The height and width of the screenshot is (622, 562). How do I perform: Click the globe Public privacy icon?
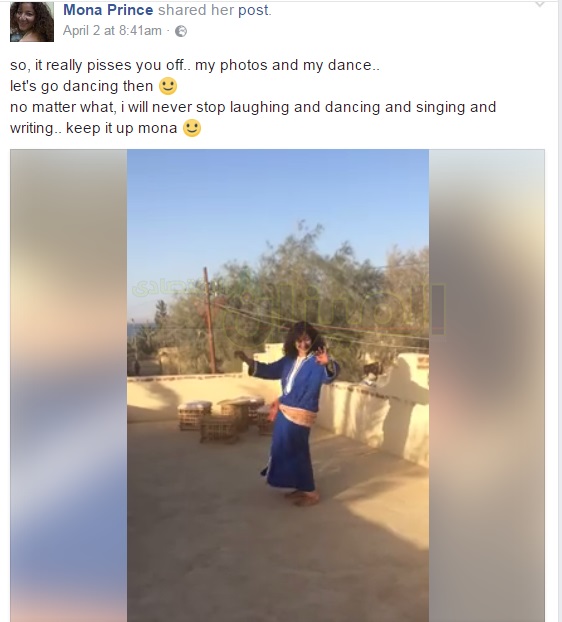[181, 31]
